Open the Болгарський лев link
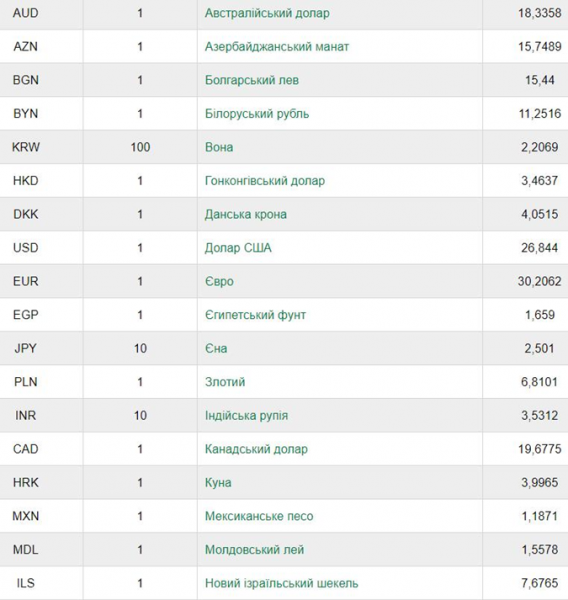The image size is (568, 600). coord(251,80)
